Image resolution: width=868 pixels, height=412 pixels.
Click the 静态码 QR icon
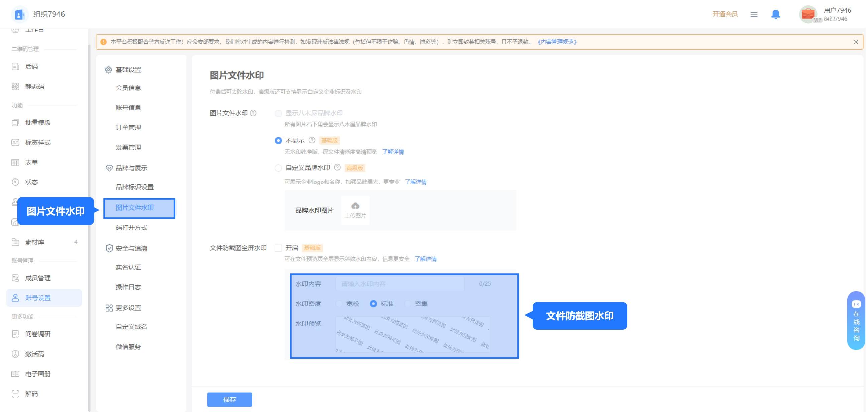coord(15,87)
